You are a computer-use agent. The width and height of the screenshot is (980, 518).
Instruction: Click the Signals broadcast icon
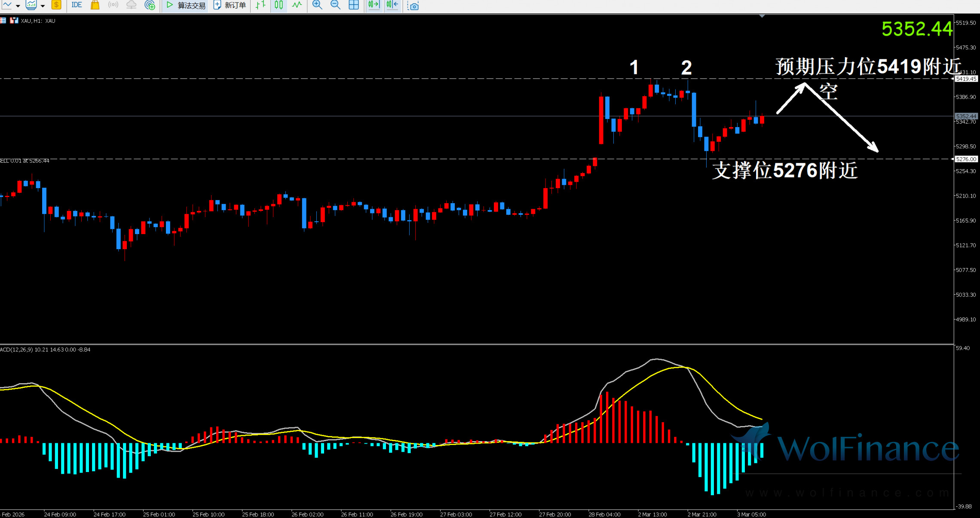[x=113, y=5]
